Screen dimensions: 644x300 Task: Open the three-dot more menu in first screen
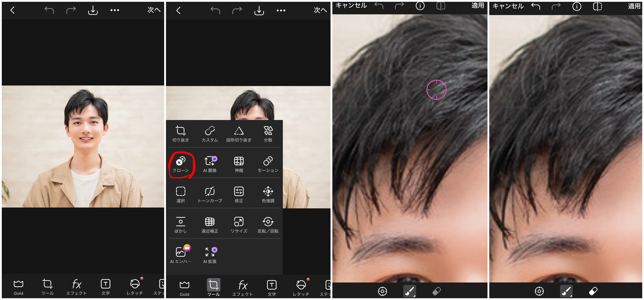coord(115,10)
